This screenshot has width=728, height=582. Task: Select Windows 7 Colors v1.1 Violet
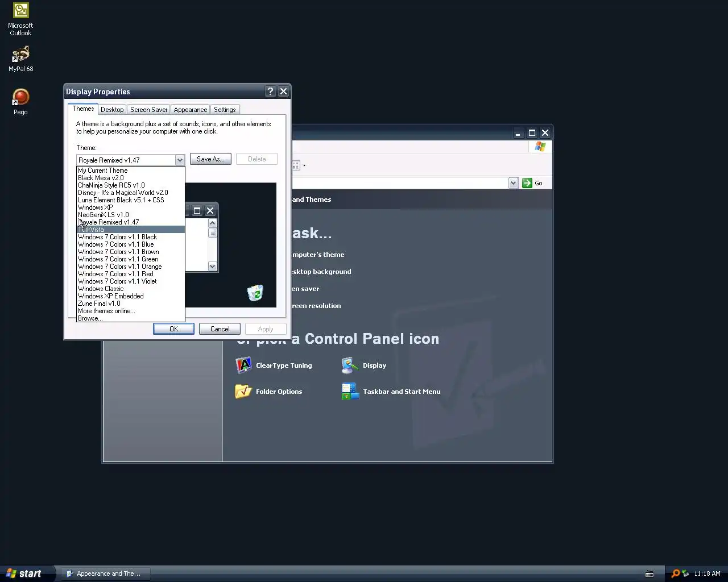(x=131, y=281)
